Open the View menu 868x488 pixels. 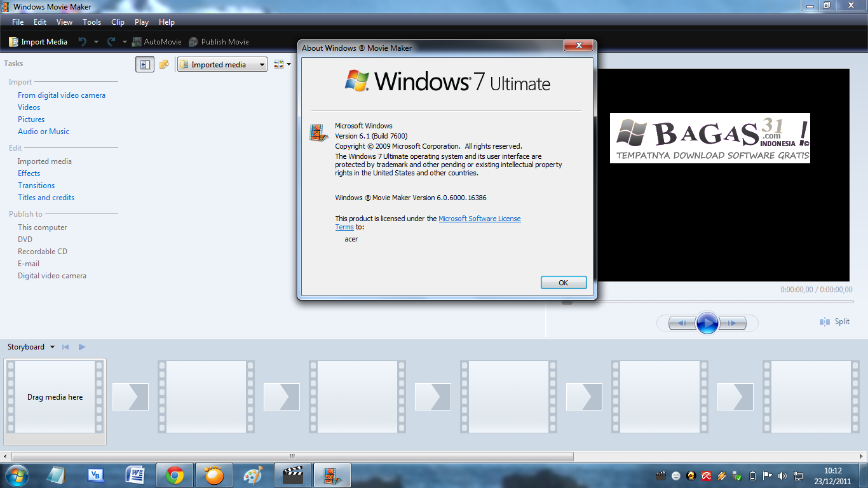click(64, 22)
